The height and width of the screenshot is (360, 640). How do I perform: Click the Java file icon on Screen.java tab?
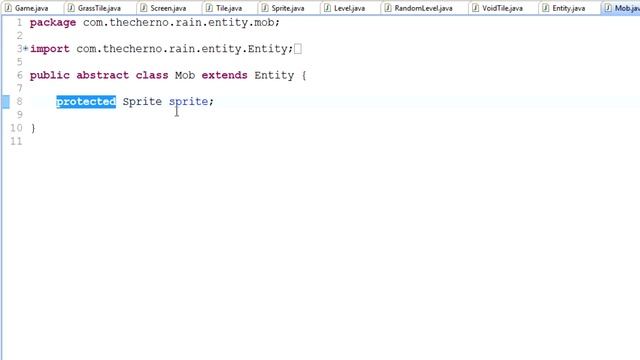pos(143,8)
